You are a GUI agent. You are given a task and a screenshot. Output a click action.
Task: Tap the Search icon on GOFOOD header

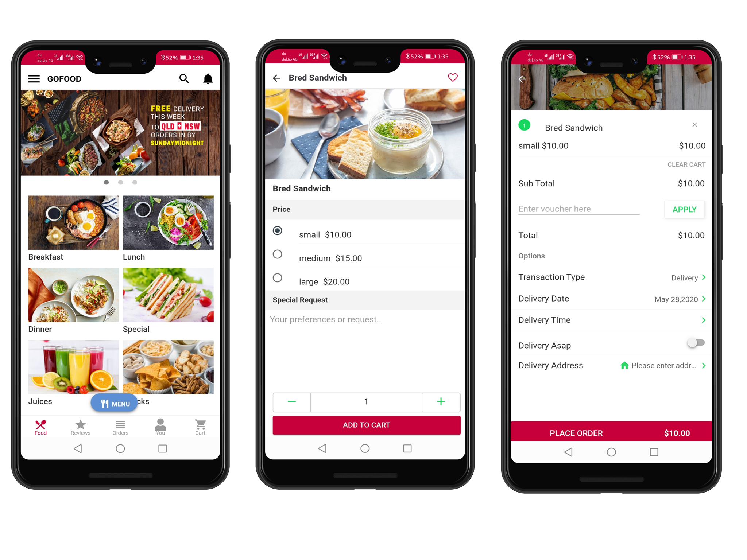(184, 78)
